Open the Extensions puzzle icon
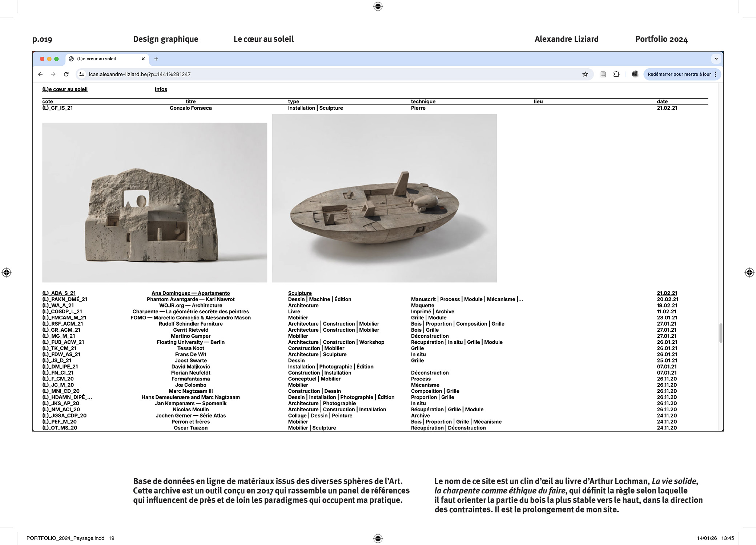Screen dimensions: 756x545 616,74
